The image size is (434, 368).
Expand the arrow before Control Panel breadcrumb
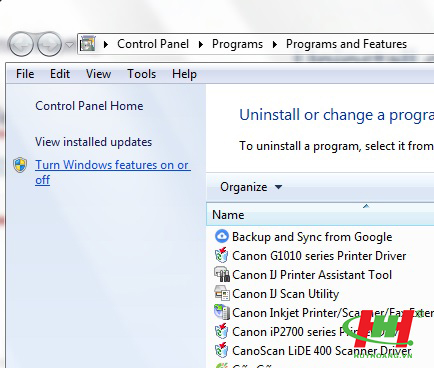pyautogui.click(x=106, y=44)
